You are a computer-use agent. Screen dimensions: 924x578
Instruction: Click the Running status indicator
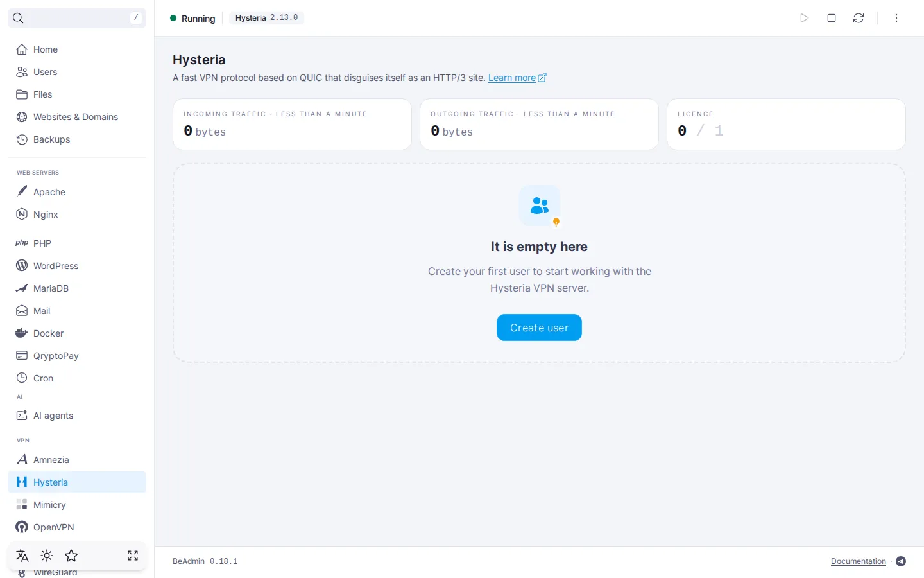193,19
